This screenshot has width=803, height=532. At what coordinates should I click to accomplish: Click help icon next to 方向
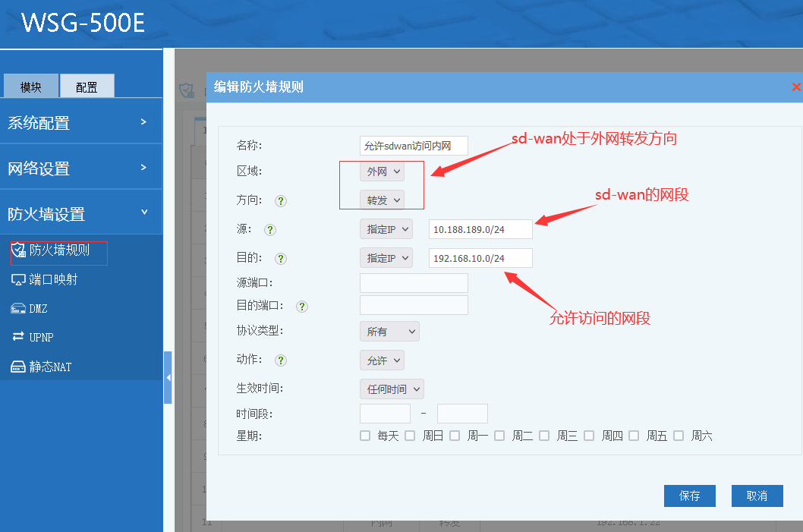pos(281,201)
